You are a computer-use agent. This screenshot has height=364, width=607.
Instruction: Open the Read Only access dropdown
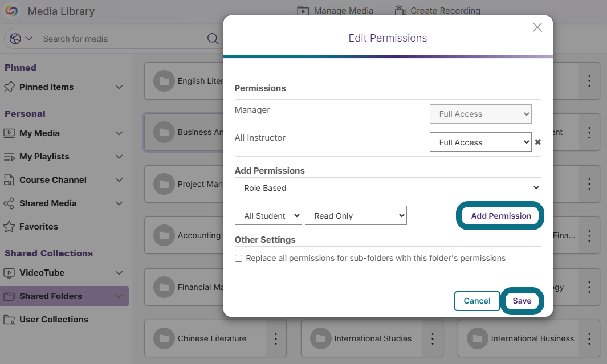click(x=356, y=215)
